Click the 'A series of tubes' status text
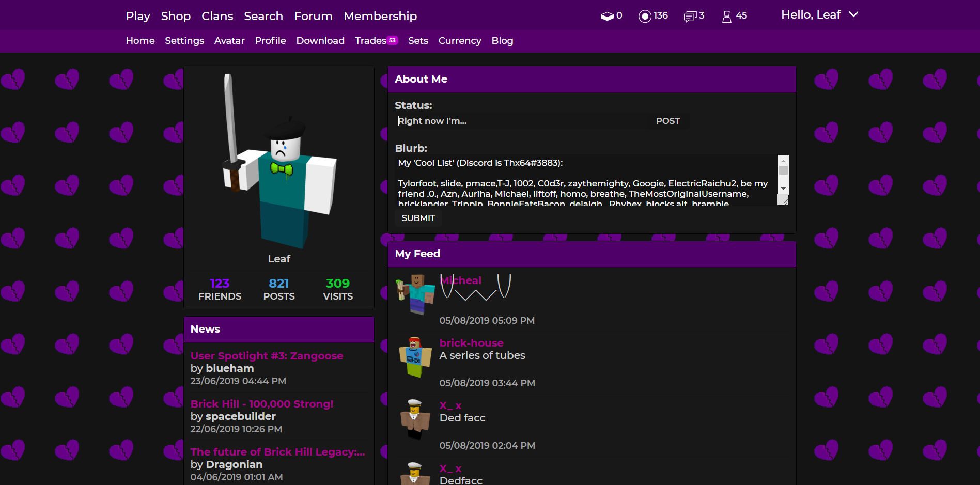The height and width of the screenshot is (485, 980). [482, 355]
